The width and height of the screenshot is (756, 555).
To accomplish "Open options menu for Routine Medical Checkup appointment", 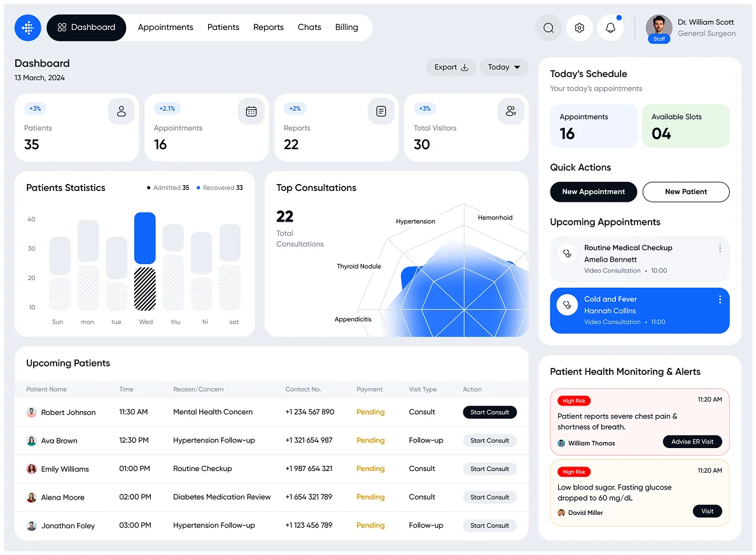I will pyautogui.click(x=720, y=248).
